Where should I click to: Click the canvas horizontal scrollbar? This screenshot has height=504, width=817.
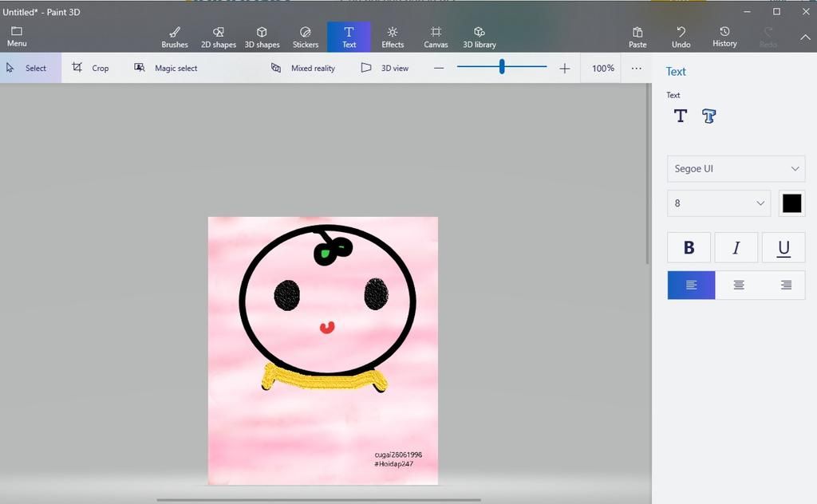pyautogui.click(x=319, y=500)
